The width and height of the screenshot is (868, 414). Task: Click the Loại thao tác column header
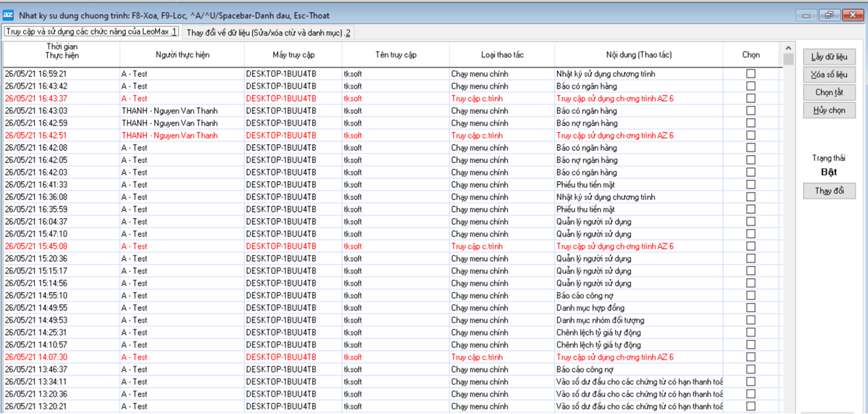(502, 55)
